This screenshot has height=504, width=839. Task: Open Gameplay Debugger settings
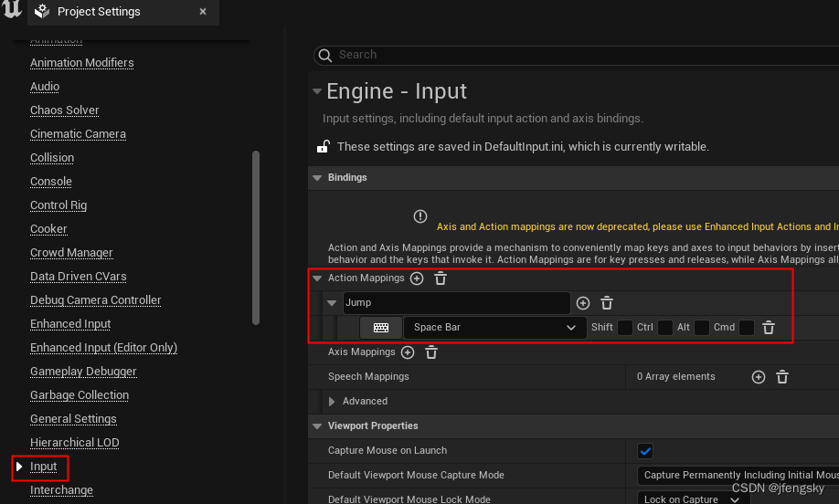tap(83, 372)
